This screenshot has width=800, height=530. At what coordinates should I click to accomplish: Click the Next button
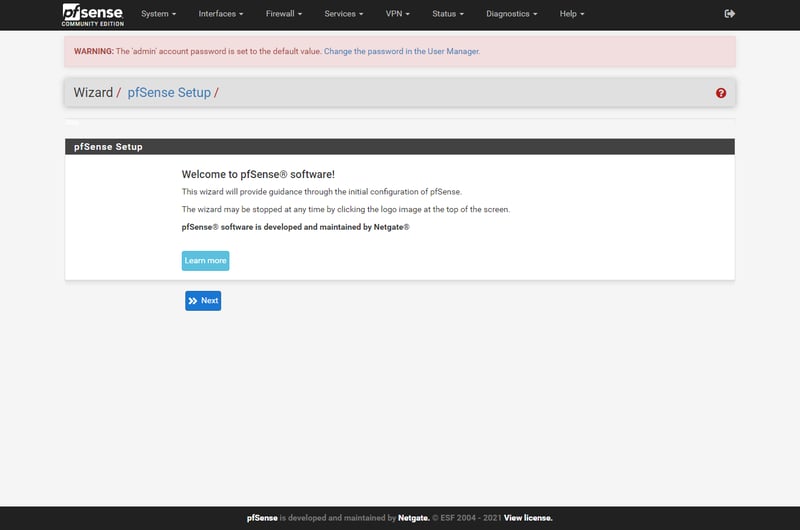tap(203, 301)
